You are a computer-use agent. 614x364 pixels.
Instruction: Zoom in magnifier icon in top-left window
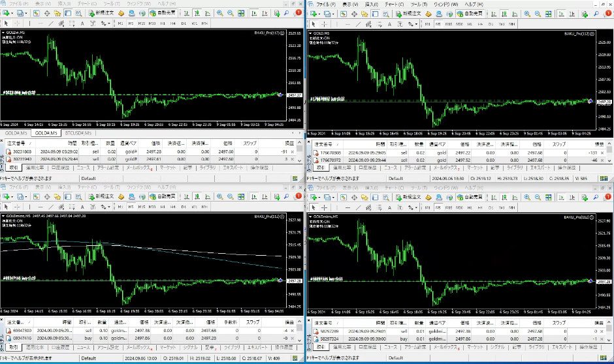[220, 13]
